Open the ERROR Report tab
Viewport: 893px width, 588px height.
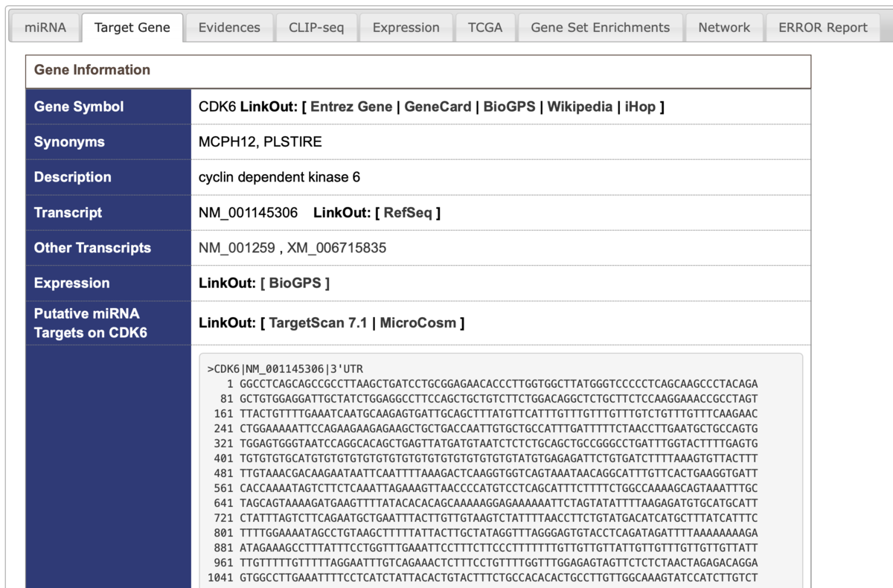pos(823,28)
